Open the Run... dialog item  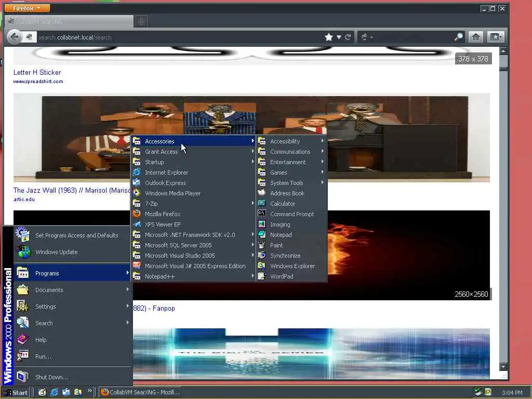tap(72, 356)
